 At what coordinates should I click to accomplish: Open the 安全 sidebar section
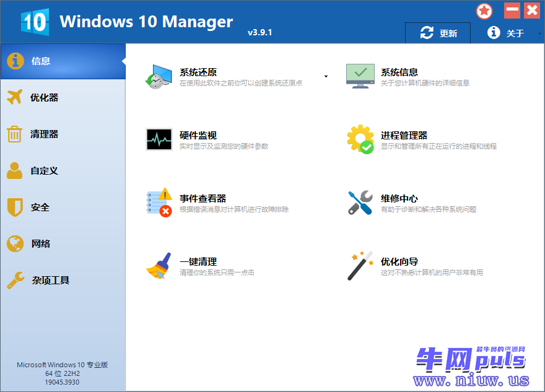[63, 207]
